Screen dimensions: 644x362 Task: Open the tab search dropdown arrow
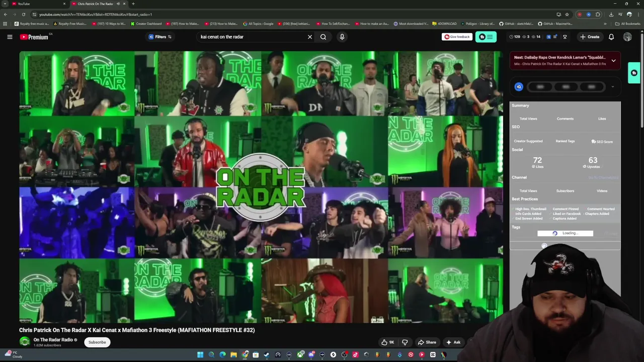[5, 4]
